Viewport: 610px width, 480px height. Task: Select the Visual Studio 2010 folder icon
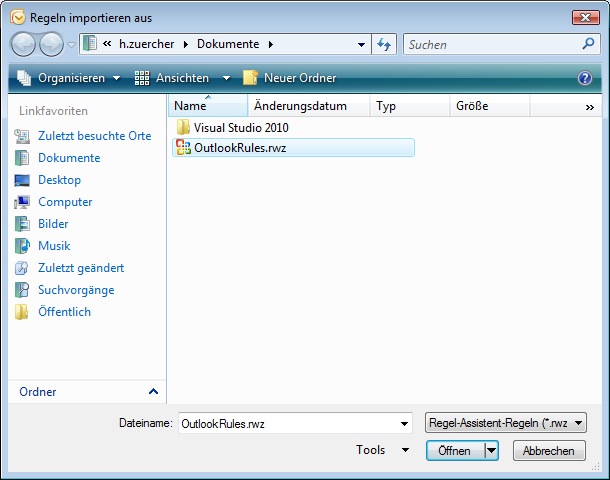183,127
